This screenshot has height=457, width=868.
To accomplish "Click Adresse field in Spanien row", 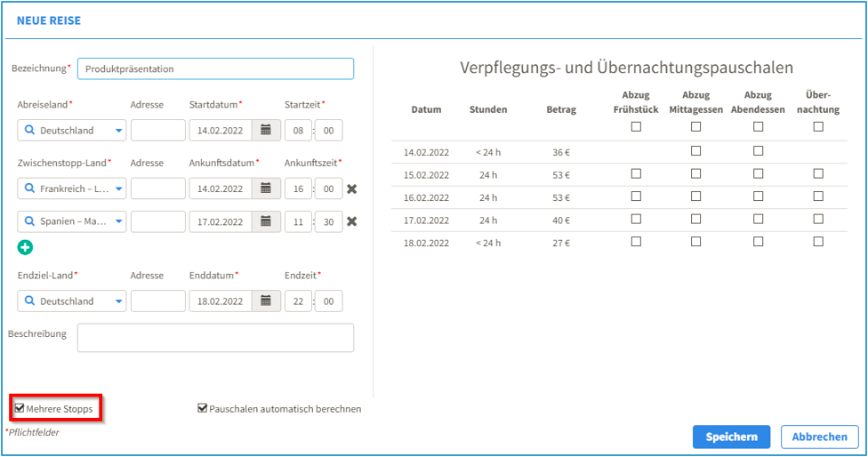I will point(157,222).
